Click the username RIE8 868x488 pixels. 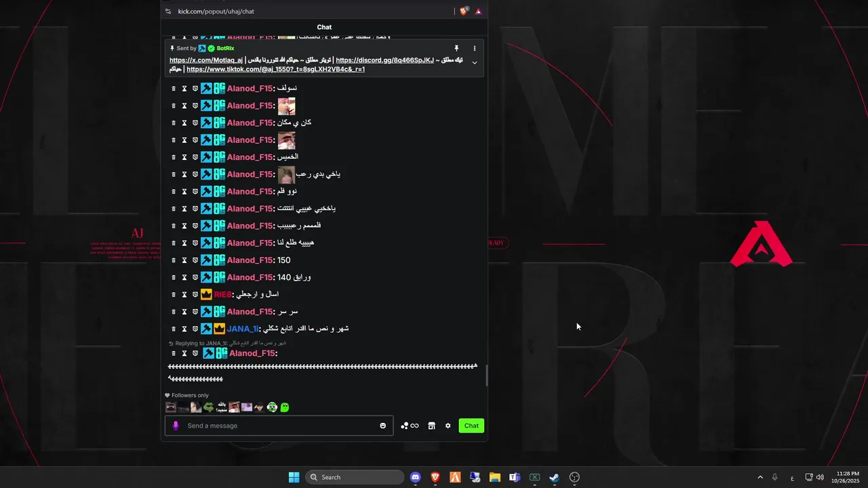222,294
